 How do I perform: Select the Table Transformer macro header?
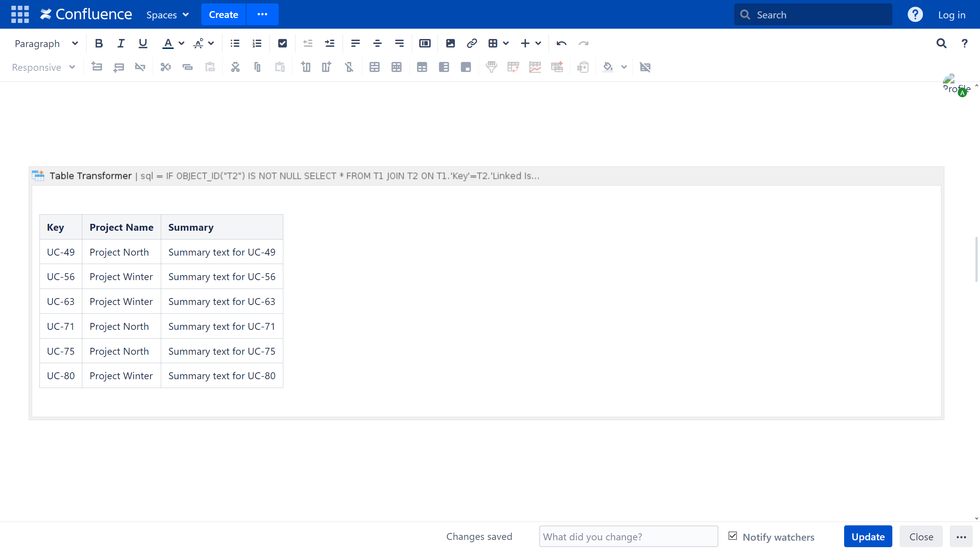(x=90, y=176)
